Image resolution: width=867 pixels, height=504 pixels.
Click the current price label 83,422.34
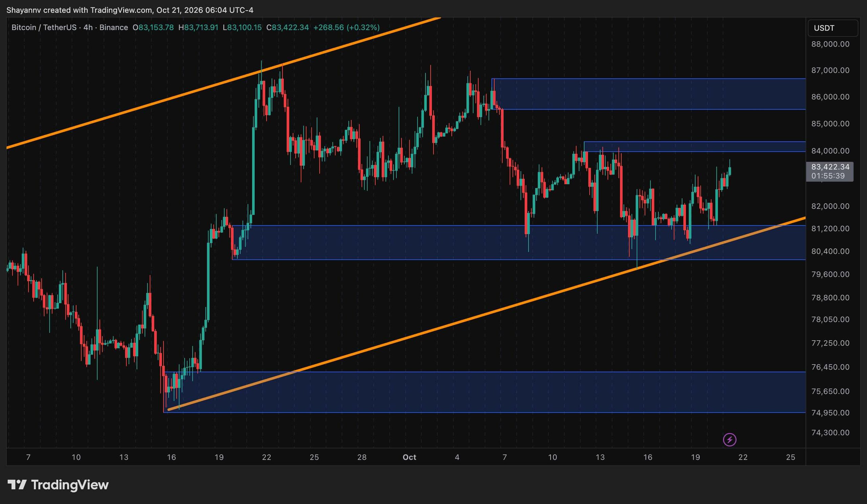[x=830, y=167]
